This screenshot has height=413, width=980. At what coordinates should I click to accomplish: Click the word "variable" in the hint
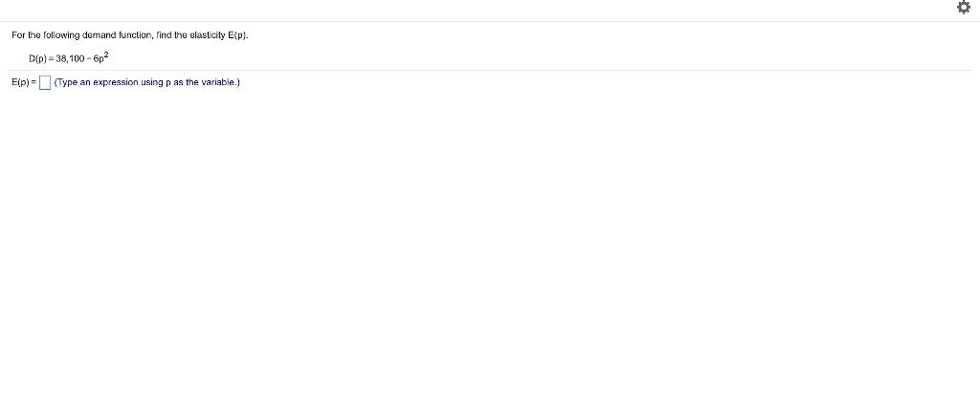(221, 82)
